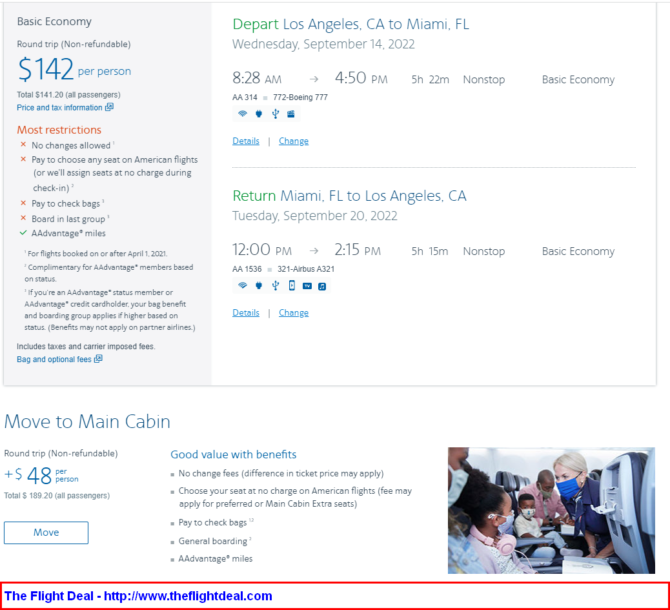
Task: Click 'AA 1536' flight number
Action: [247, 269]
